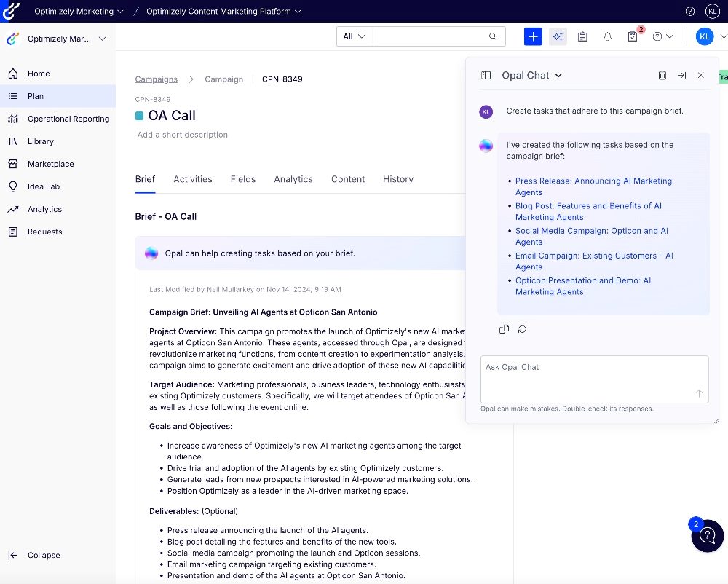Click the Opal can help creating tasks banner

click(300, 253)
